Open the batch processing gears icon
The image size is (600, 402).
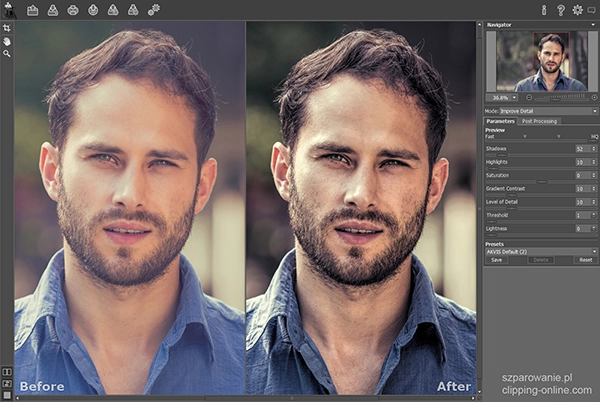(x=153, y=10)
